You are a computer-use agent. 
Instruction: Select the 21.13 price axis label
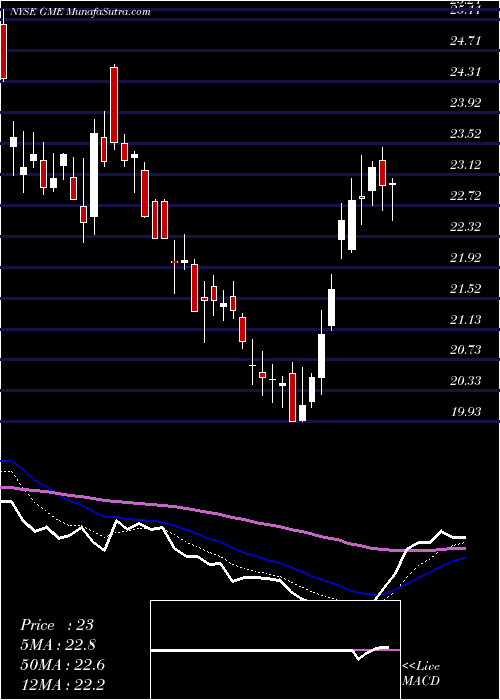[465, 320]
